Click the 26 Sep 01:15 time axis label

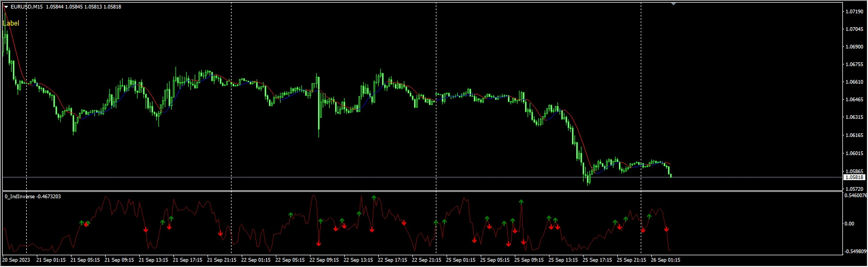(665, 261)
